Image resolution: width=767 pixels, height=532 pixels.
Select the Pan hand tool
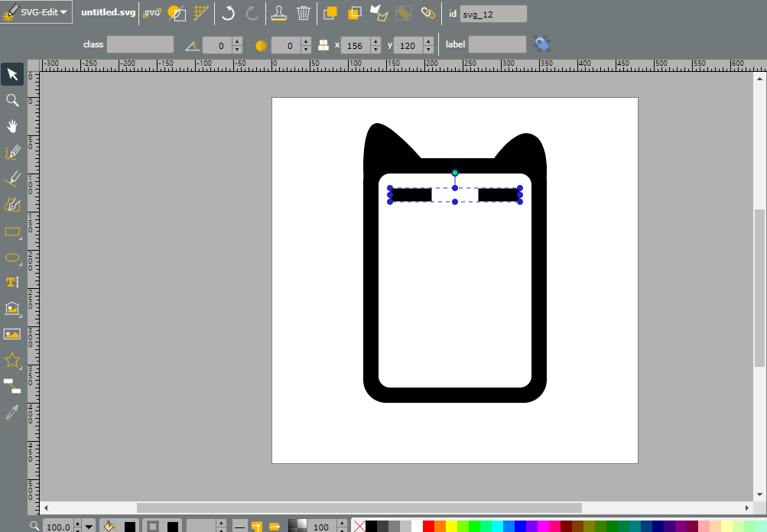point(12,126)
